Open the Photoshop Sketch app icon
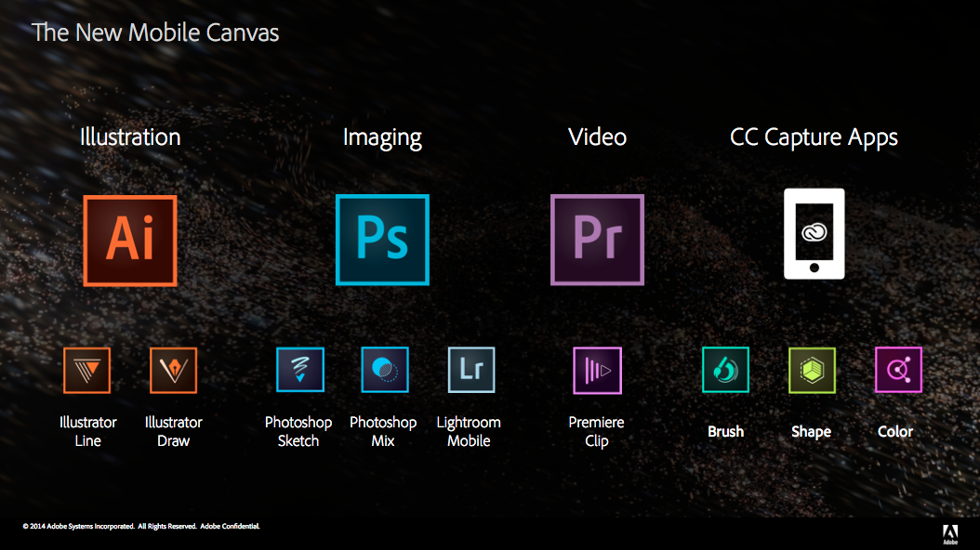Screen dimensions: 980x550 click(300, 370)
